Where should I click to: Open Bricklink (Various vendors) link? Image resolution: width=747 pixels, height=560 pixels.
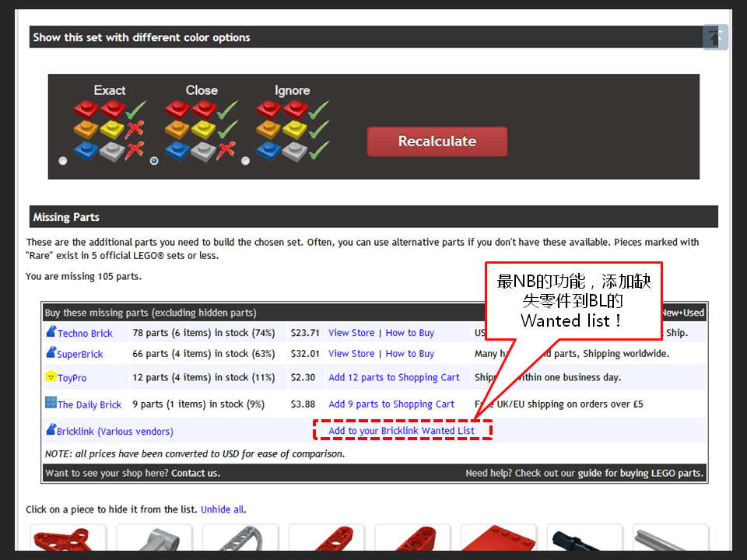[x=115, y=432]
